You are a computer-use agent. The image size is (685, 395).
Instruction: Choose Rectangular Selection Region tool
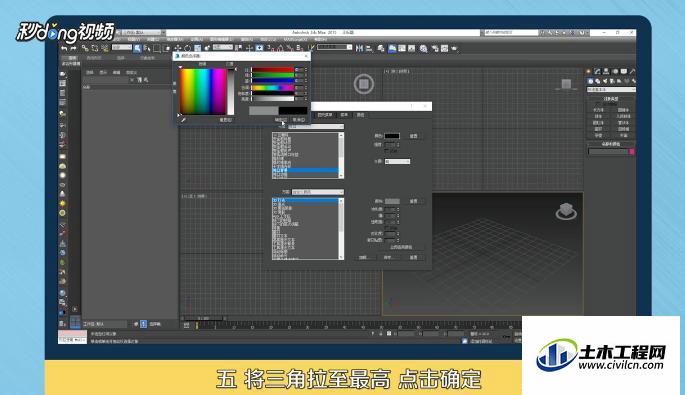156,48
